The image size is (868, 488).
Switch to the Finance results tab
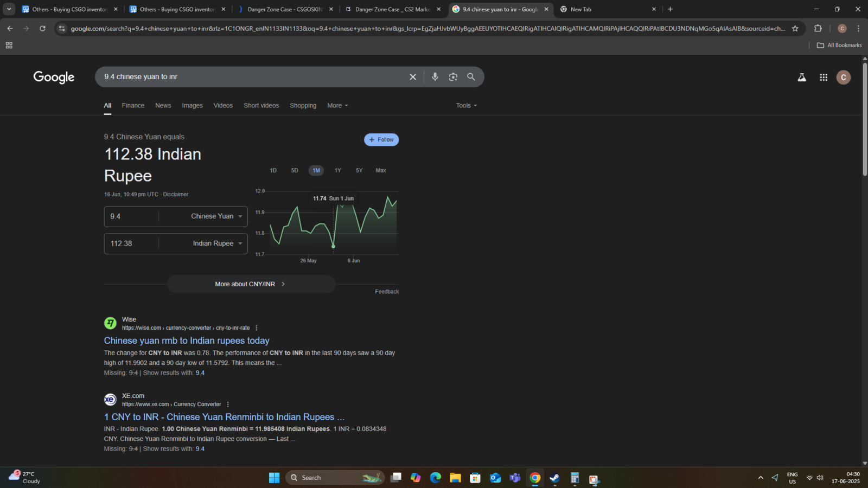coord(133,106)
